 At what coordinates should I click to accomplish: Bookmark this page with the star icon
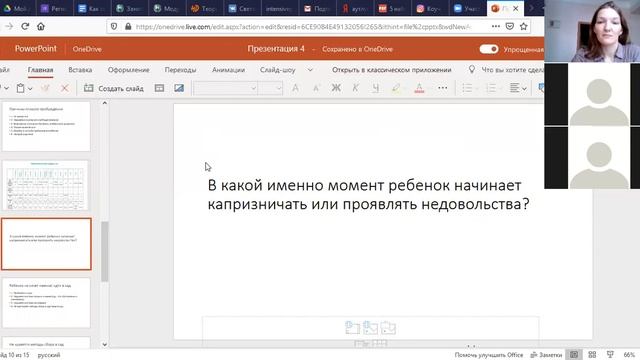coord(524,27)
